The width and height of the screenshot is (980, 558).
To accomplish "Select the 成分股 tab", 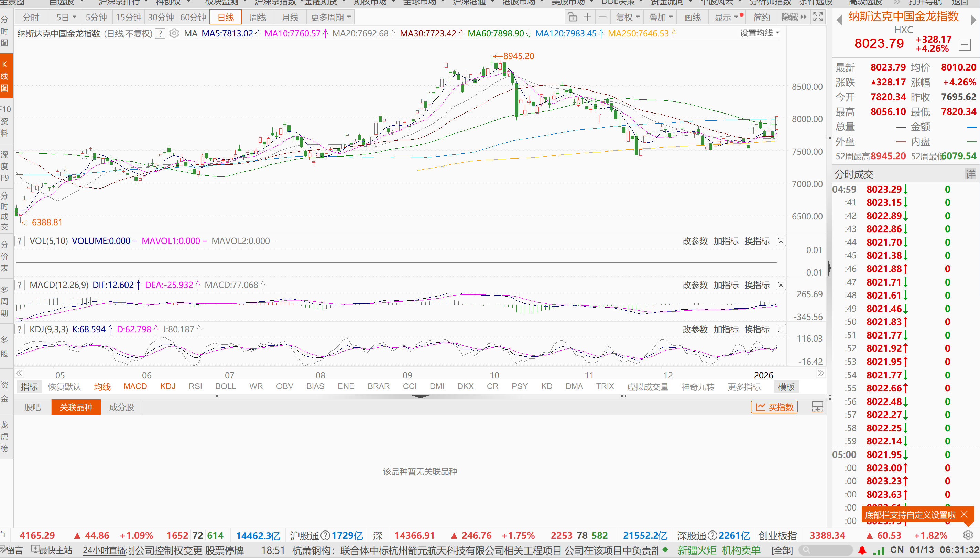I will coord(121,407).
